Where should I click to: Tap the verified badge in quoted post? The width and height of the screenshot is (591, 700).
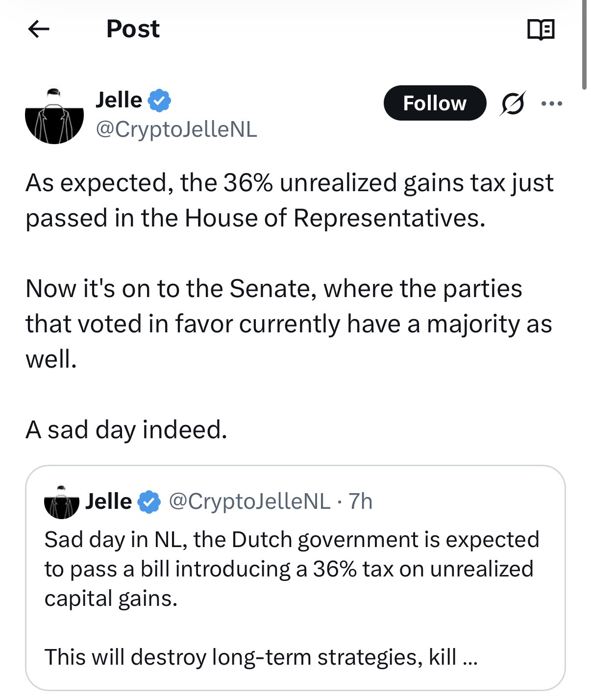click(x=149, y=502)
